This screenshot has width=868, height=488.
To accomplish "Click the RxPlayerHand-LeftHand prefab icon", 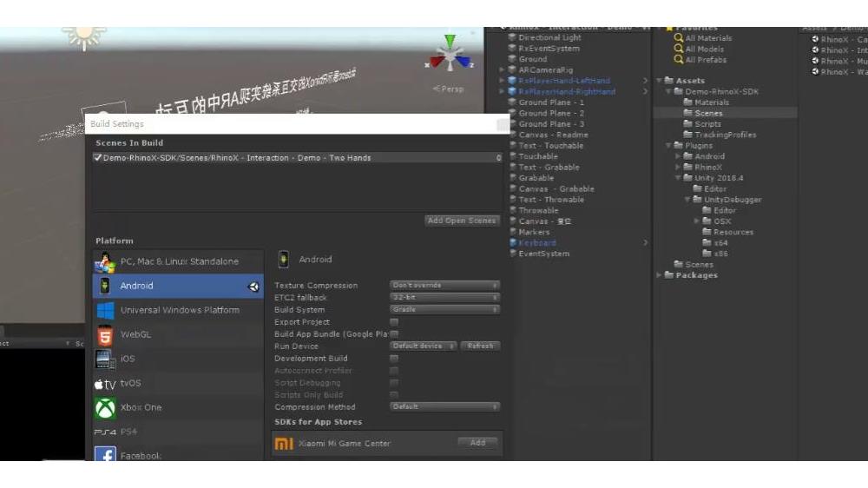I will click(x=512, y=81).
